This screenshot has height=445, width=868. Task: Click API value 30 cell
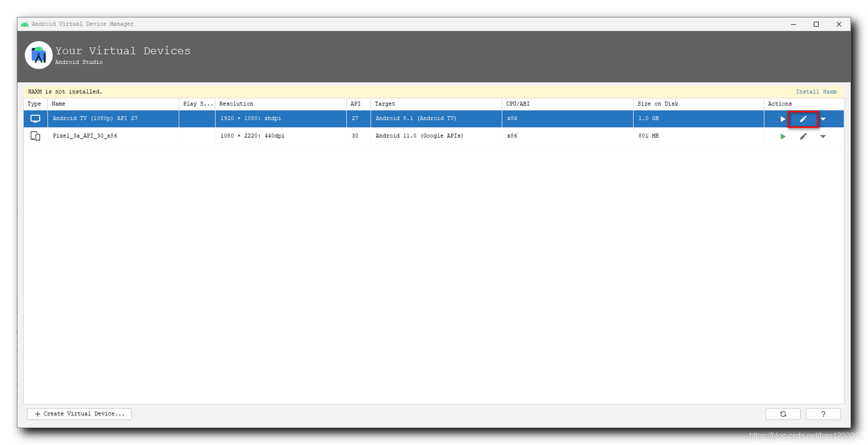coord(358,136)
